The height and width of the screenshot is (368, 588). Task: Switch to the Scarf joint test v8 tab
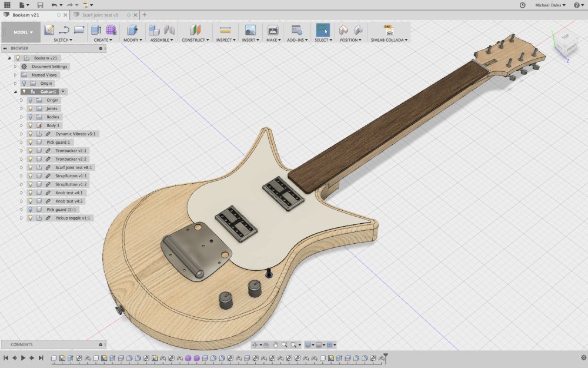click(100, 15)
